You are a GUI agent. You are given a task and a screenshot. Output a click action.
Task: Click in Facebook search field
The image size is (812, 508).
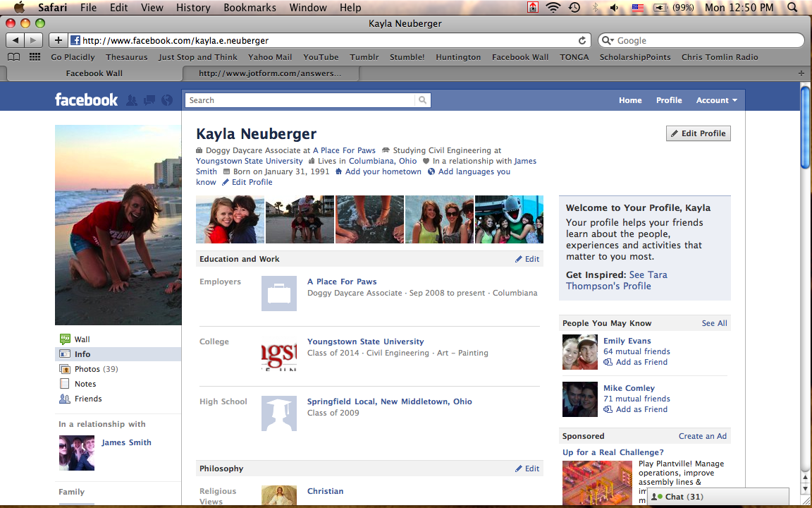click(x=300, y=100)
